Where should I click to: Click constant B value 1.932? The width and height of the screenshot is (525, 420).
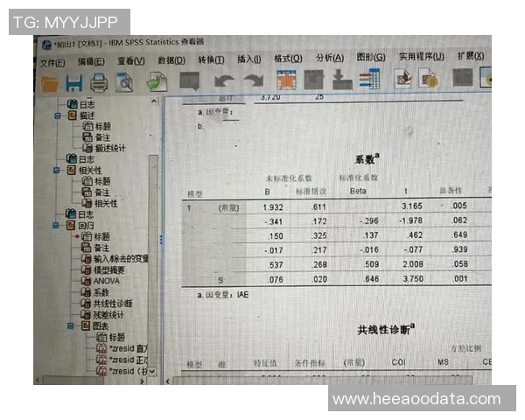coord(273,207)
